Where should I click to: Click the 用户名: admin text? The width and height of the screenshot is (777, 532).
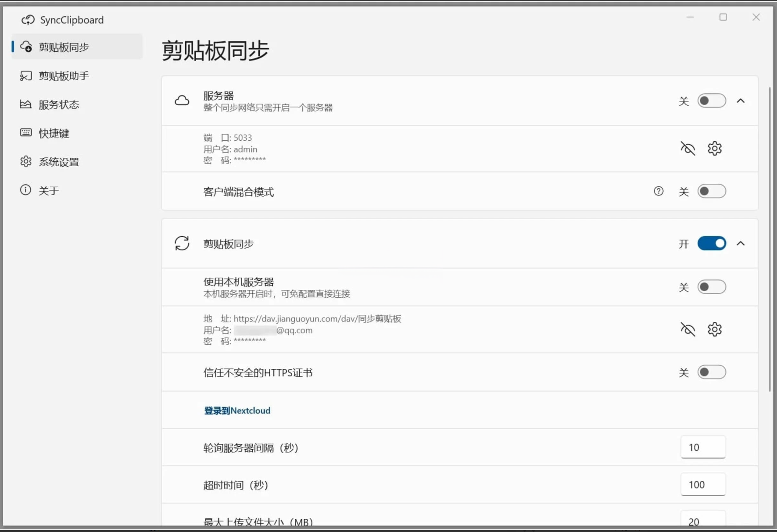point(230,149)
